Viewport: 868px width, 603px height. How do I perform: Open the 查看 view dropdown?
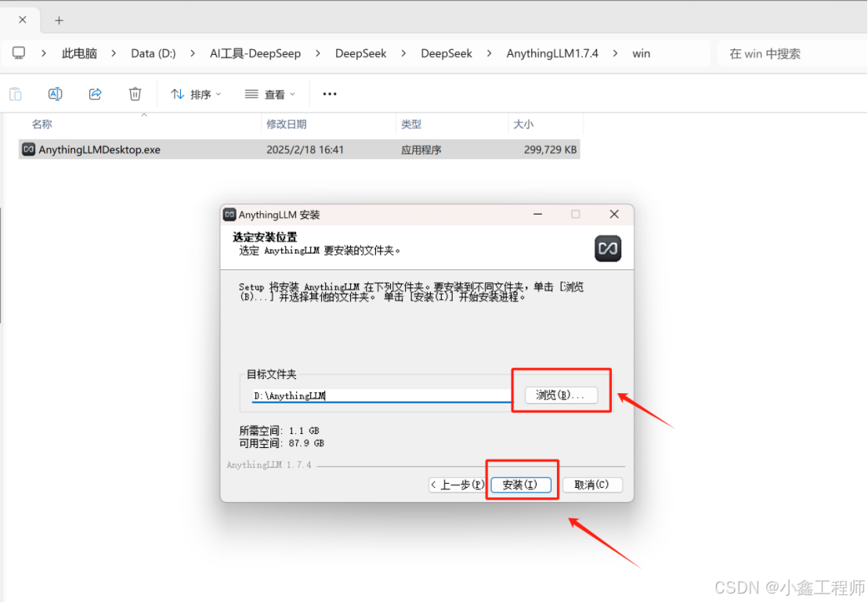[270, 95]
